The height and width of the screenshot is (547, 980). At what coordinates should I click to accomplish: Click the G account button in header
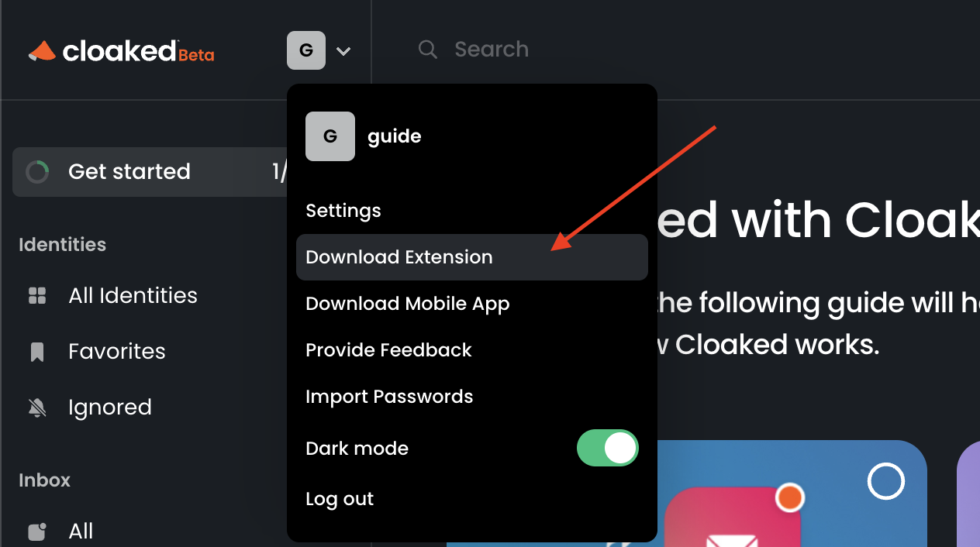click(x=306, y=50)
